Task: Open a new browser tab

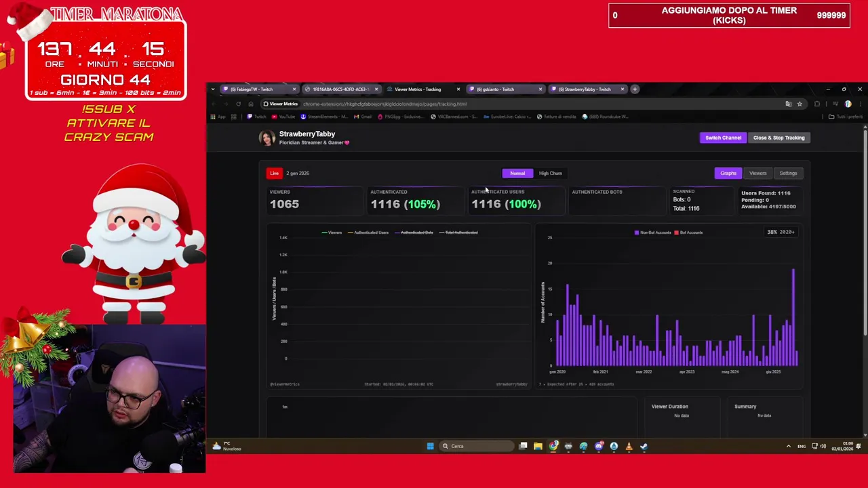Action: (635, 89)
